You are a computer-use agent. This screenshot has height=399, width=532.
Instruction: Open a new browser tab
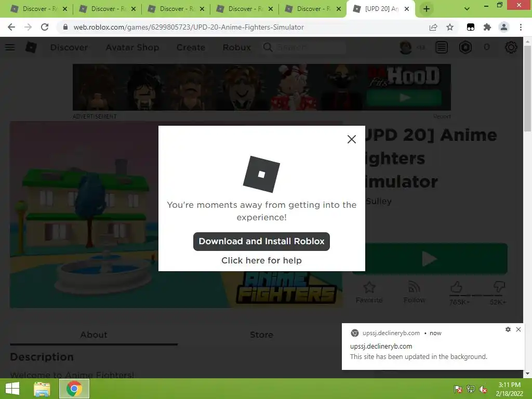pyautogui.click(x=427, y=9)
